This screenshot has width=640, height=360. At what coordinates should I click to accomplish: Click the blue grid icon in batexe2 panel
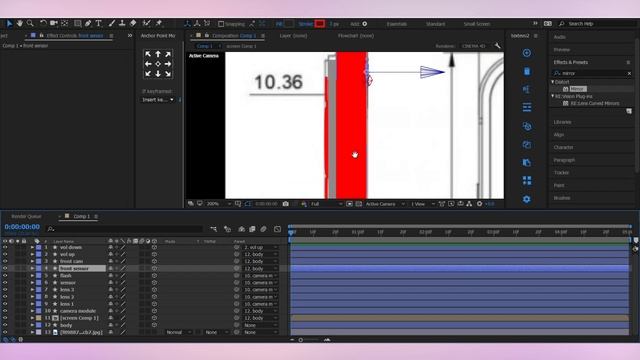527,180
